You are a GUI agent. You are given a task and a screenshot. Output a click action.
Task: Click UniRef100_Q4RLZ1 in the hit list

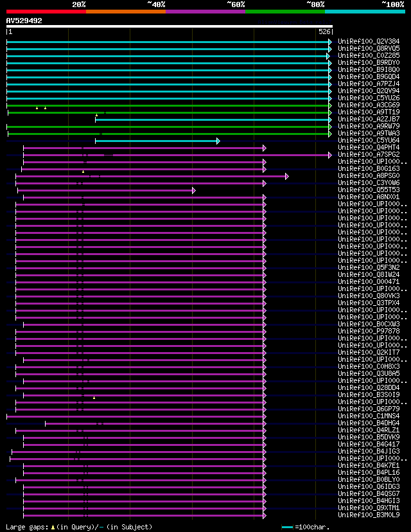369,430
